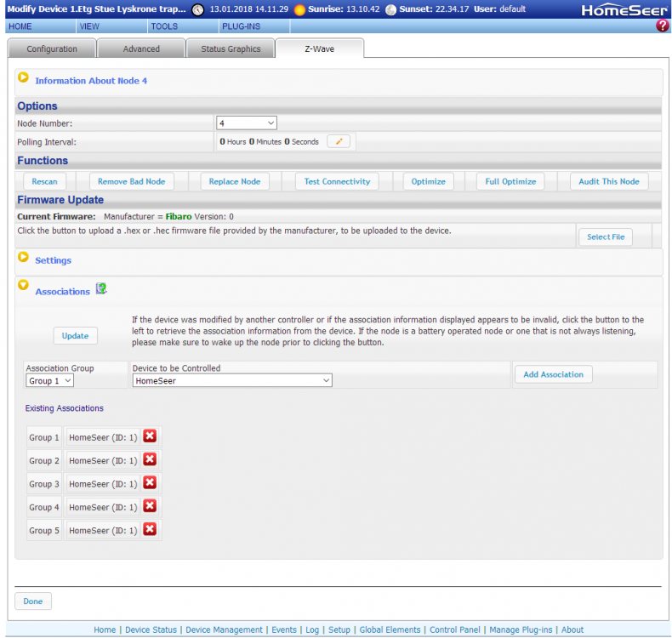Open the PLUG-INS menu

tap(241, 26)
